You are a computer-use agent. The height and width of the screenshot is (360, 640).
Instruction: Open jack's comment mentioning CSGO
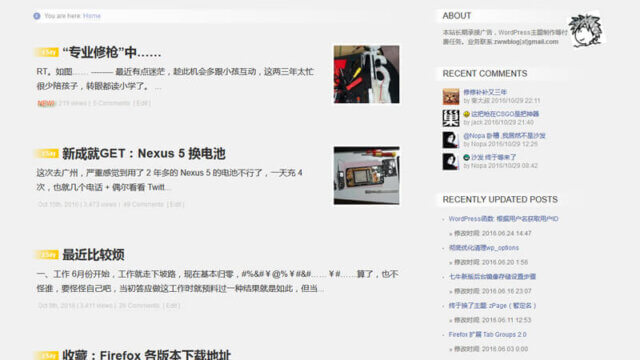(x=505, y=114)
